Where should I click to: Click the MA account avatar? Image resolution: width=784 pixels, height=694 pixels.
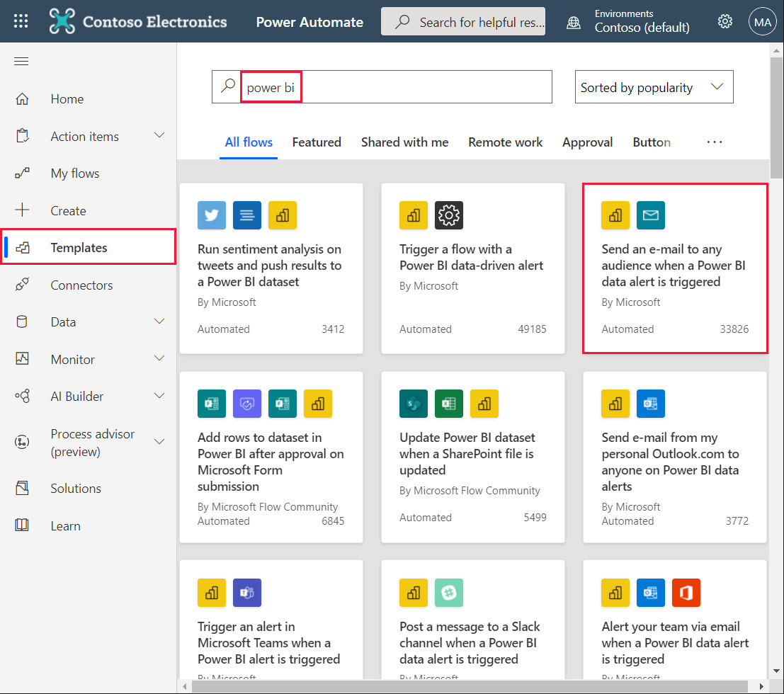coord(763,21)
